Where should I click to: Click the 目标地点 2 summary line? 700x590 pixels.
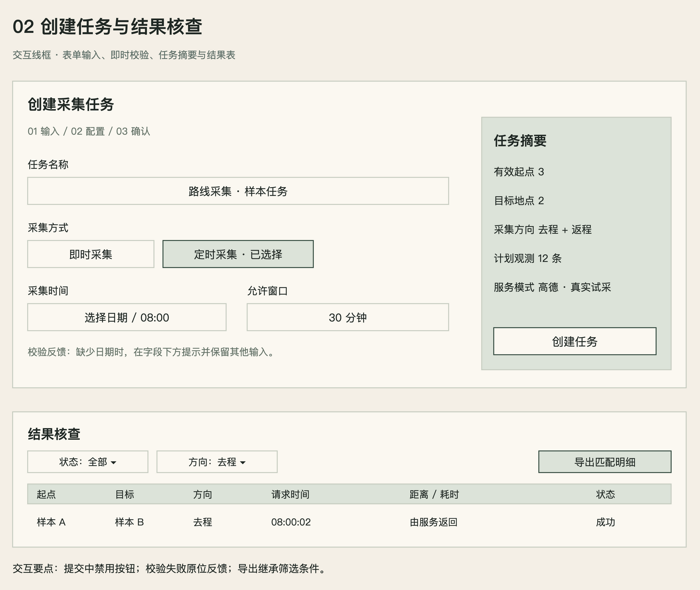[x=519, y=200]
